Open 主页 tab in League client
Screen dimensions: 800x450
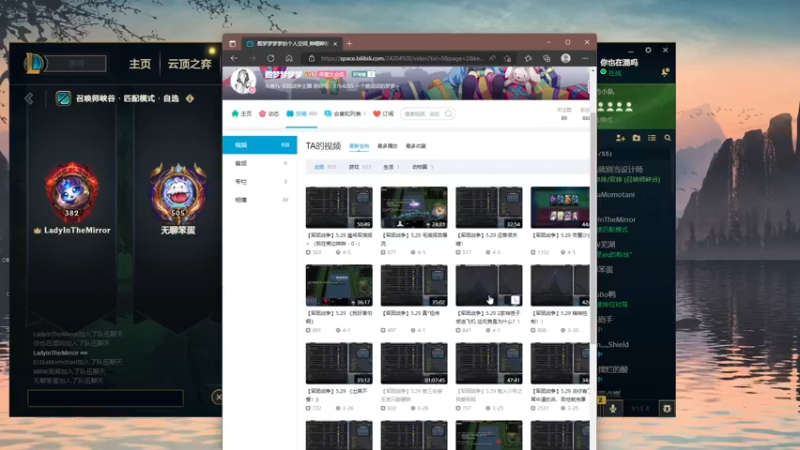pos(140,64)
